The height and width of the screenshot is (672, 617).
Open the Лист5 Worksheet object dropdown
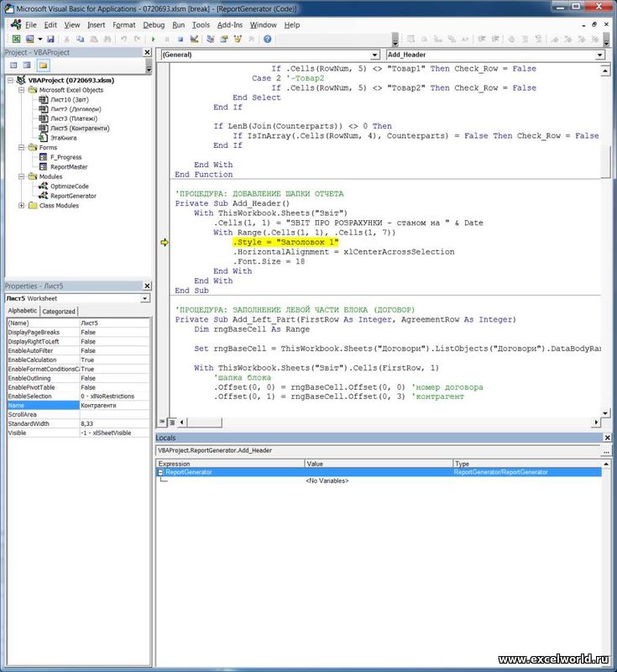point(145,298)
